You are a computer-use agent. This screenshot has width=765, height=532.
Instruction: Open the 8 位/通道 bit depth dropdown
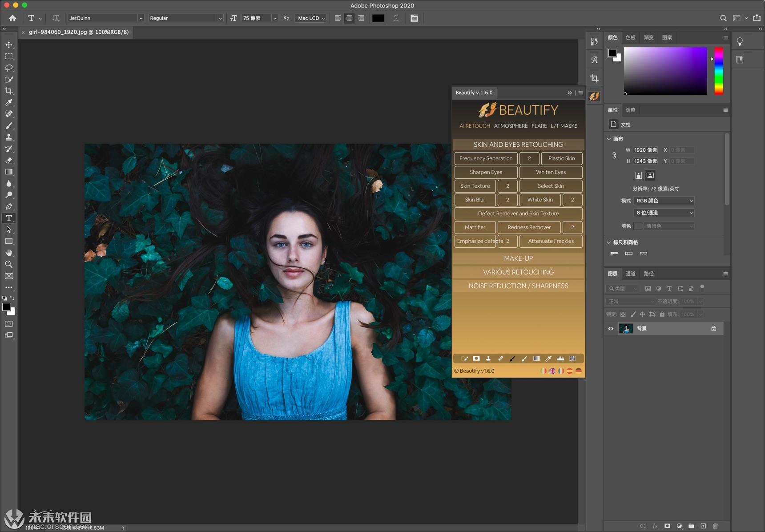(664, 213)
